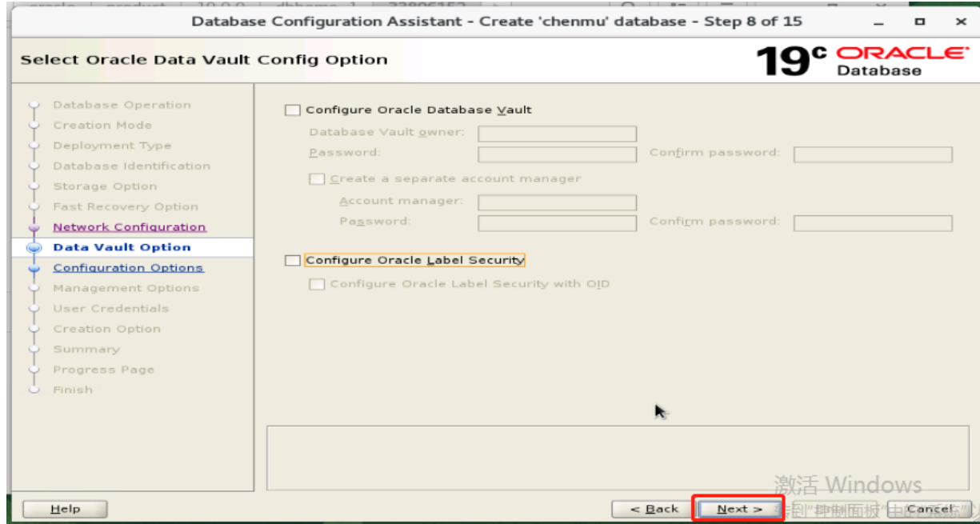
Task: Close the Database Configuration Assistant window
Action: coord(961,22)
